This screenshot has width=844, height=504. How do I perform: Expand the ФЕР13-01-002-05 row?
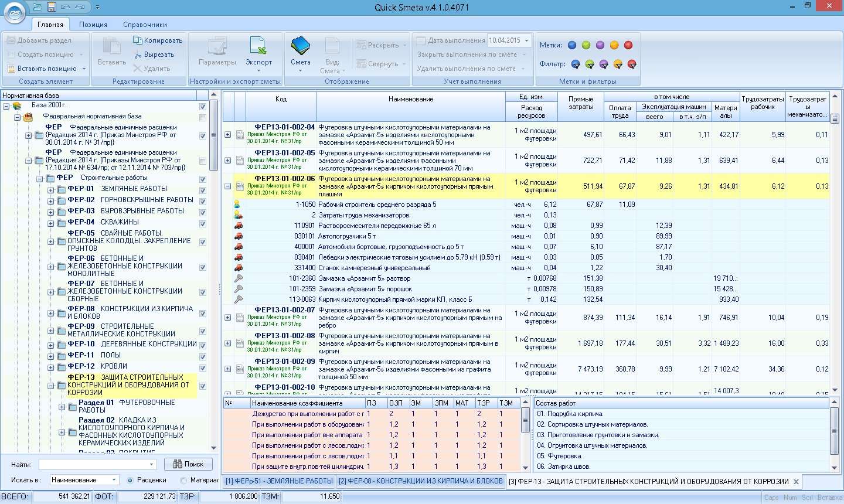[227, 161]
